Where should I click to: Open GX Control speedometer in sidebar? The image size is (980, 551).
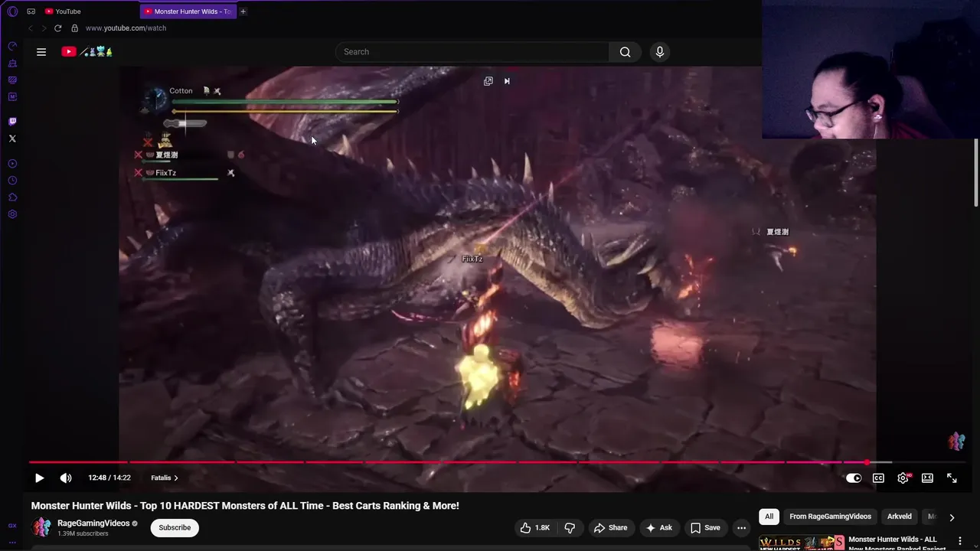12,47
